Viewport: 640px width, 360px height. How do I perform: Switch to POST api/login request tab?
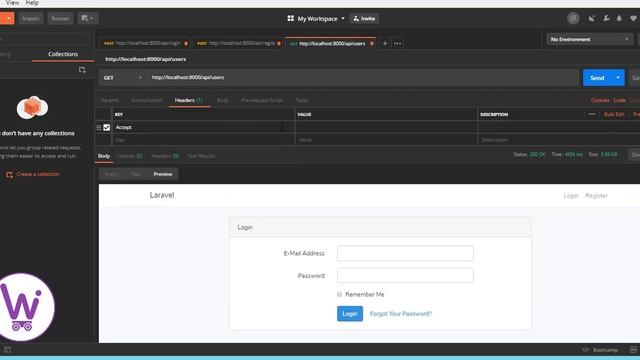pyautogui.click(x=146, y=43)
